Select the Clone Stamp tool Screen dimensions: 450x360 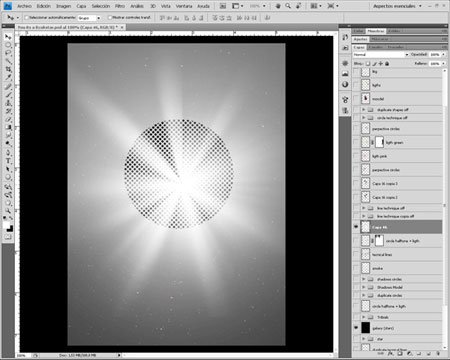point(8,103)
